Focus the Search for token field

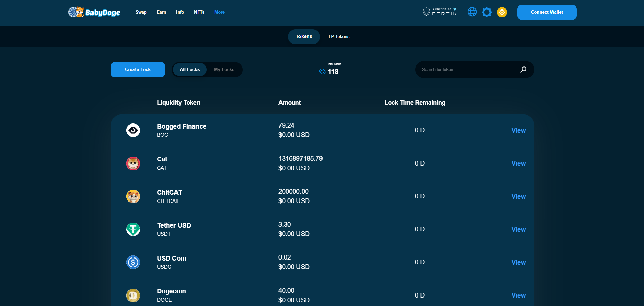(475, 70)
